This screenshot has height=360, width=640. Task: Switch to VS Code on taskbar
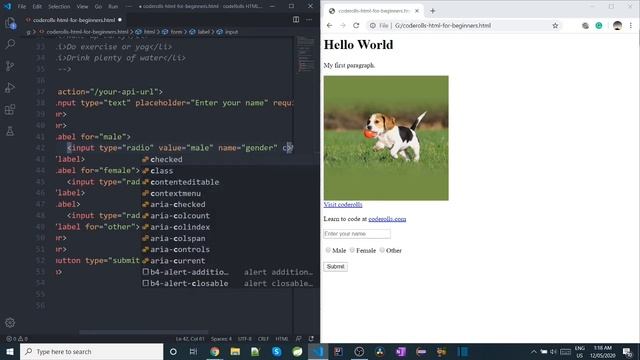[318, 351]
